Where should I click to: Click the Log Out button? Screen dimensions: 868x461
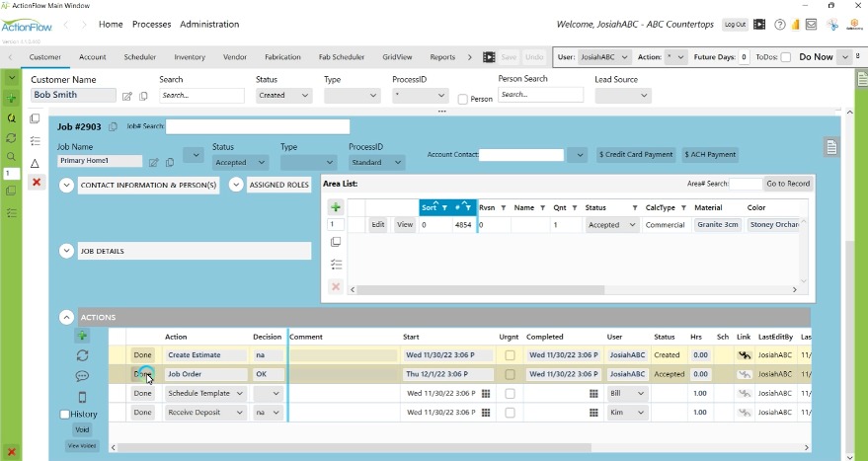[735, 25]
